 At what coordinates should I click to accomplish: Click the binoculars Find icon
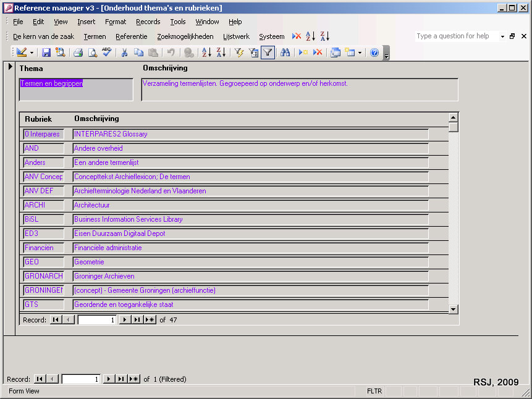[285, 52]
